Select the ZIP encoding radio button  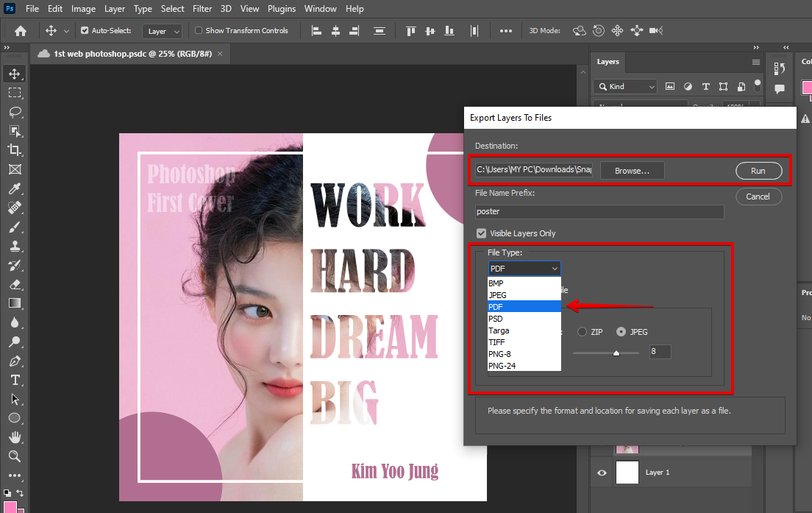click(x=583, y=332)
